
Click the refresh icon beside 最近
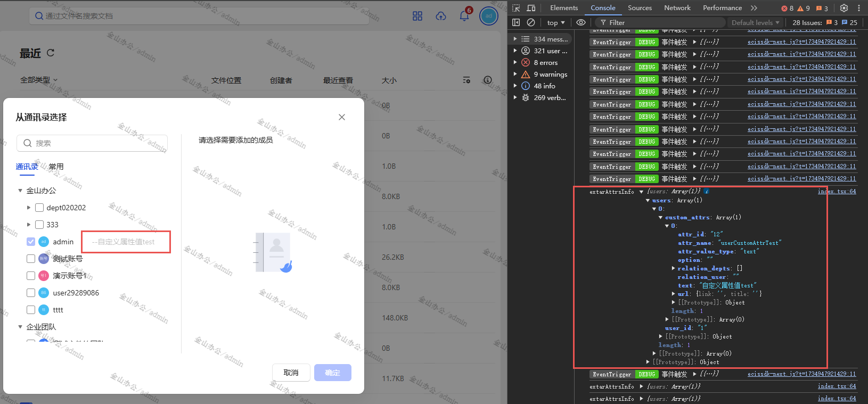pos(51,53)
